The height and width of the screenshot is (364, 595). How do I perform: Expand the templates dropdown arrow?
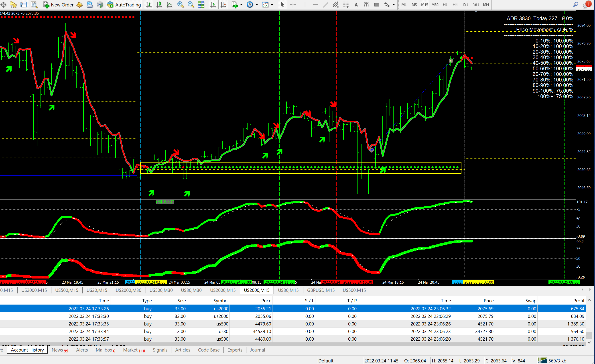tap(272, 5)
